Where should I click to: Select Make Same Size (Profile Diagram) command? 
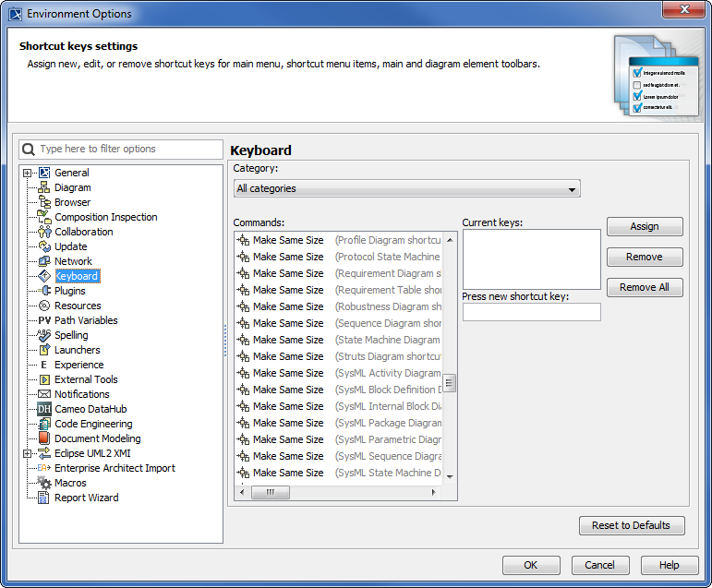point(339,240)
